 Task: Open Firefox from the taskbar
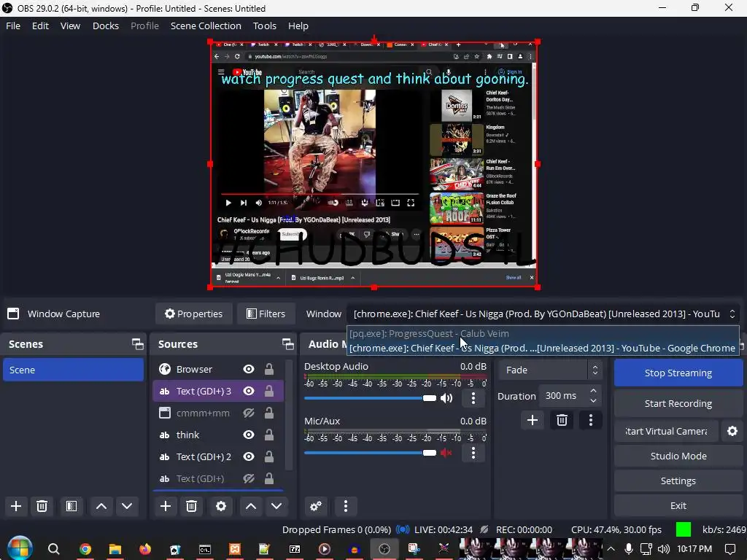[x=145, y=549]
